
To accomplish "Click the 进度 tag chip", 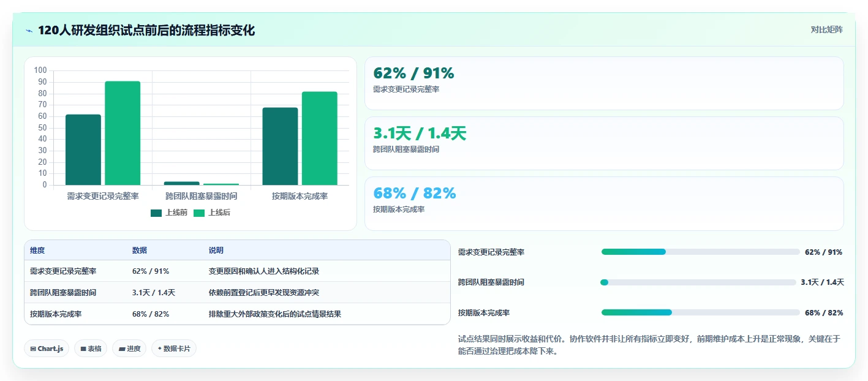I will (x=129, y=349).
